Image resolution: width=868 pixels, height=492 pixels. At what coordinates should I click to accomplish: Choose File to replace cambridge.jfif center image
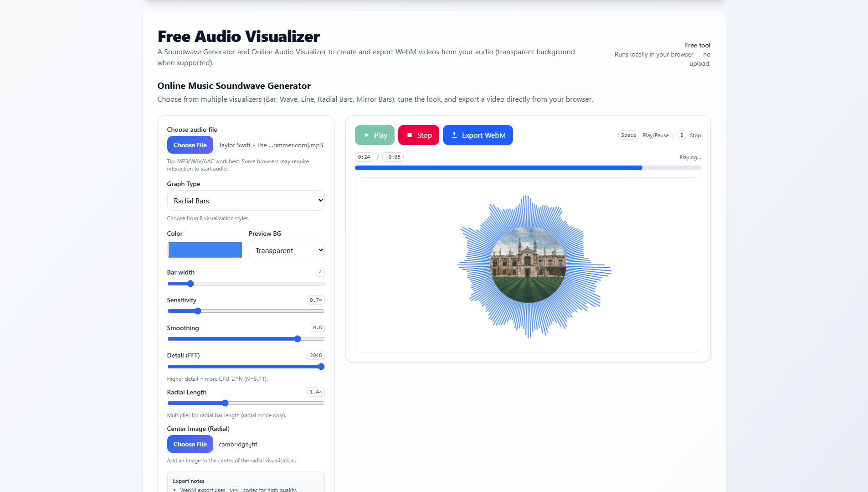[190, 444]
